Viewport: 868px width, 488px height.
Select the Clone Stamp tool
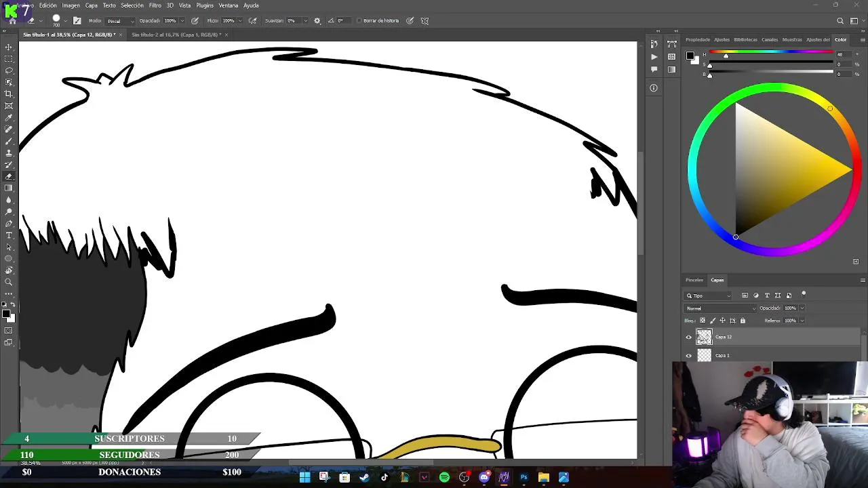[x=9, y=153]
